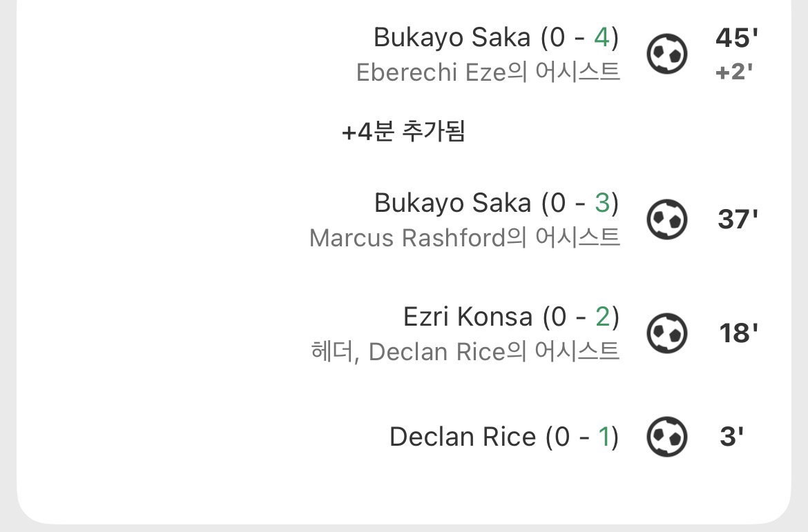The height and width of the screenshot is (532, 808).
Task: Select Declan Rice (0 - 1) goal entry
Action: tap(504, 437)
